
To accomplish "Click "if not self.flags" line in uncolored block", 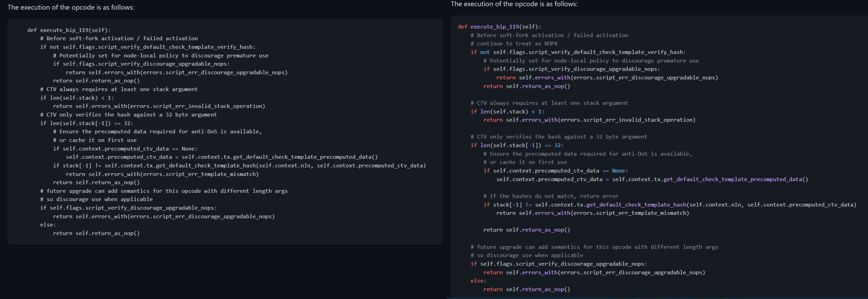I will tap(148, 47).
